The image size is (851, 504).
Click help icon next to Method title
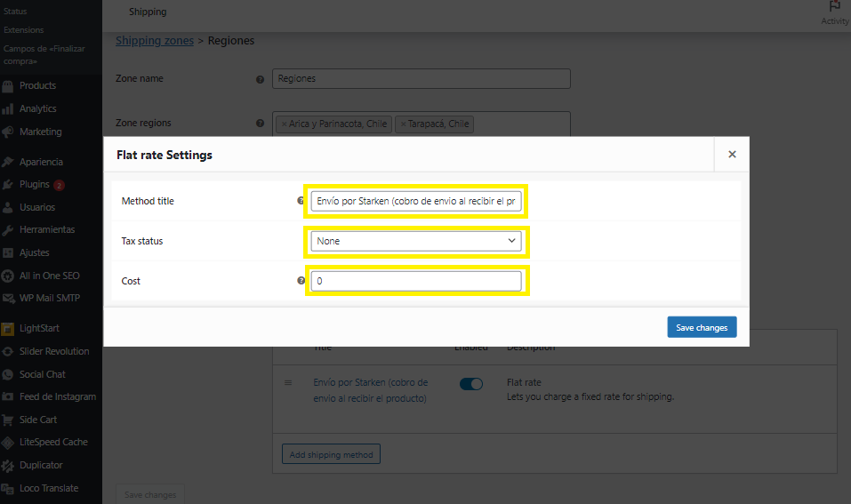(301, 201)
